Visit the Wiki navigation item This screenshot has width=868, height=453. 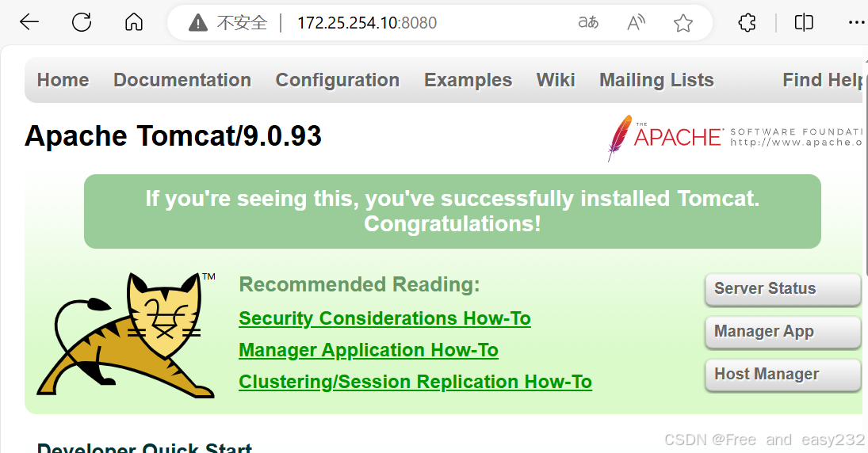556,80
